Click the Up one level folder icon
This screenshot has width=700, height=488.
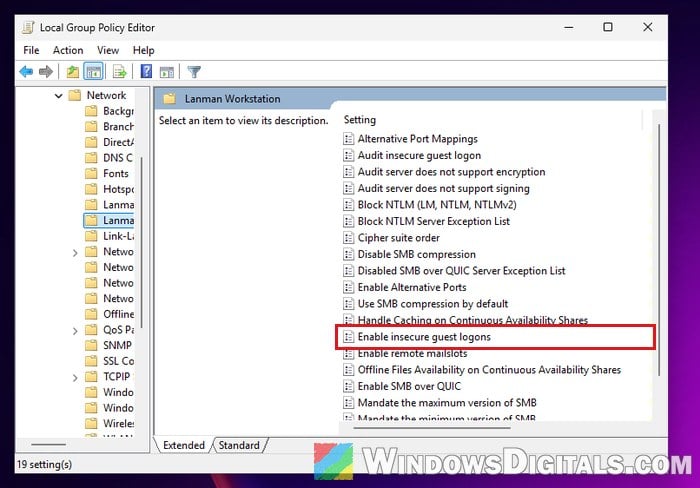tap(72, 71)
